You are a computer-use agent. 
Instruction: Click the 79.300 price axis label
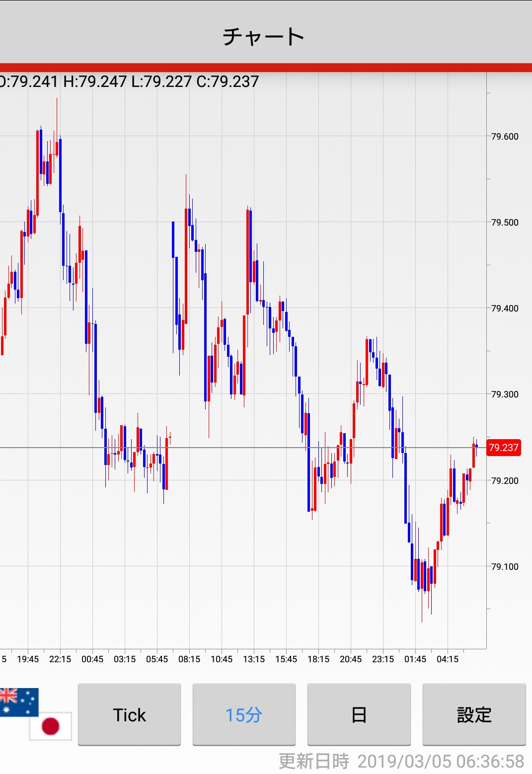(x=504, y=394)
